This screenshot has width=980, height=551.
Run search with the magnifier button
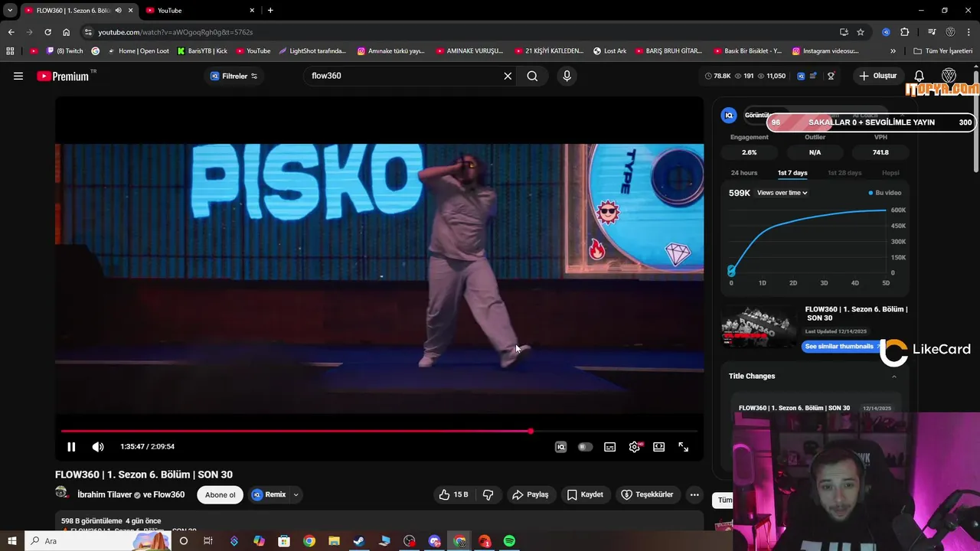click(x=532, y=76)
